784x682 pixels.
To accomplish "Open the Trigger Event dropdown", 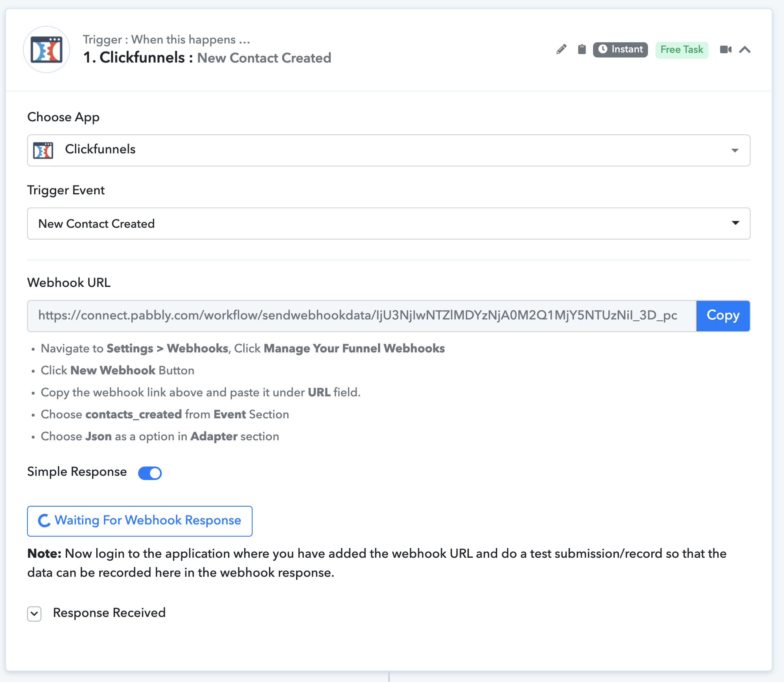I will coord(389,224).
